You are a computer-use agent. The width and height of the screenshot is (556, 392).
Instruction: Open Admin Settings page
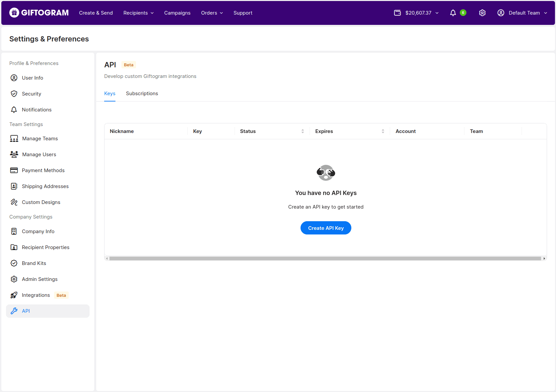48,279
